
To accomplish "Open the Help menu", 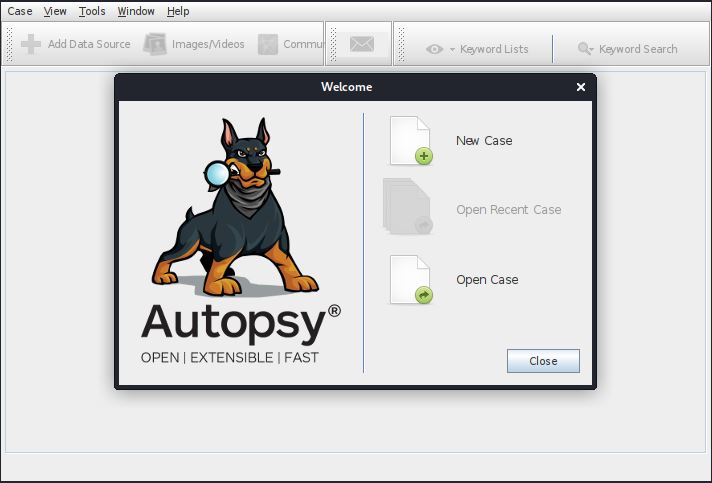I will 178,11.
